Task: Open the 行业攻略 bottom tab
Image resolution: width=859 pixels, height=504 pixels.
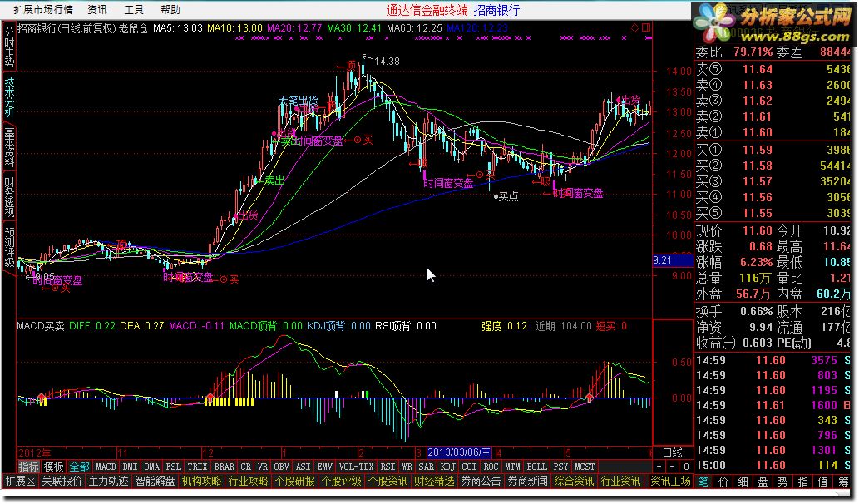Action: (248, 481)
